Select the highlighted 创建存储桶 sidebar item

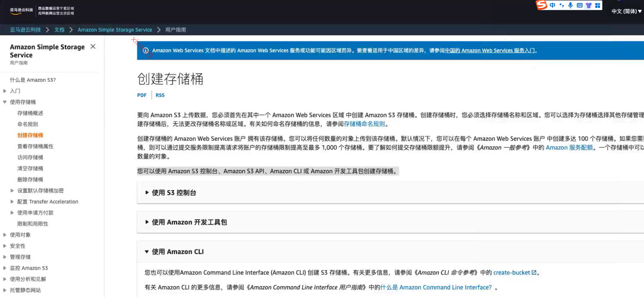tap(30, 135)
